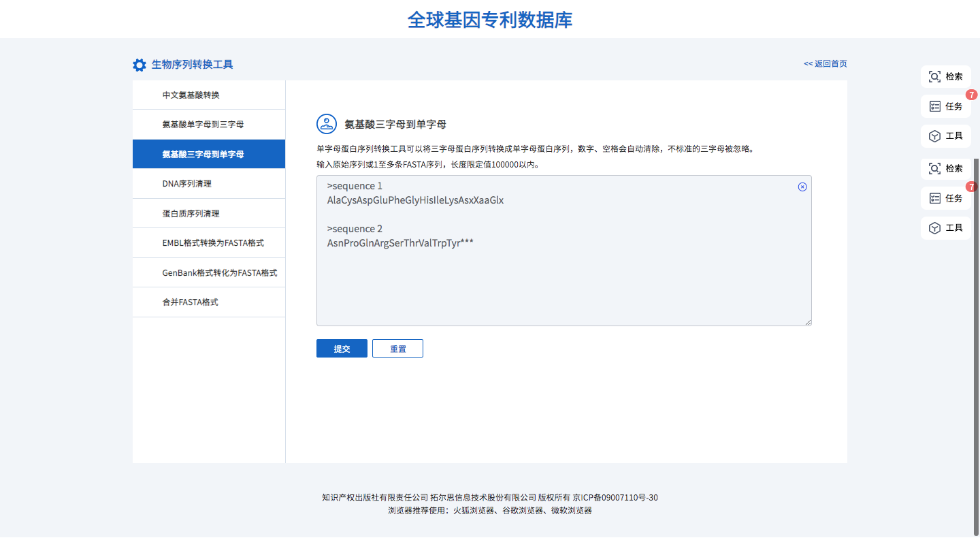This screenshot has height=538, width=980.
Task: Open the upper 任务 floating button
Action: click(946, 106)
